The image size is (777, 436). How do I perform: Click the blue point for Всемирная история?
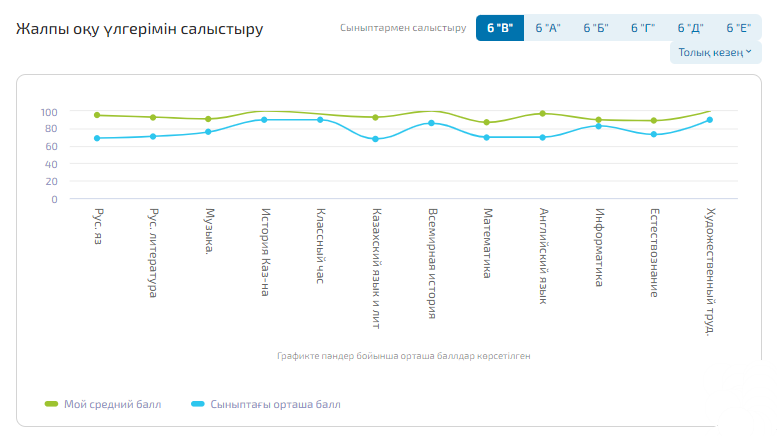(x=431, y=123)
